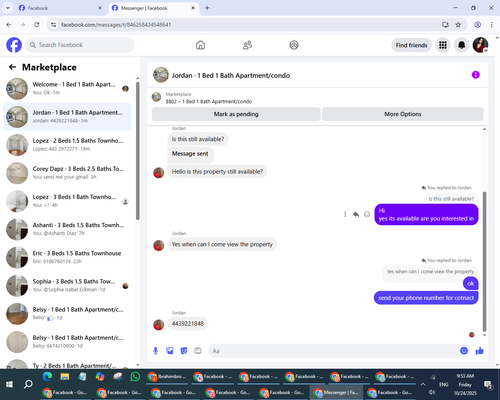
Task: Open the Facebook logo home link
Action: [x=14, y=45]
